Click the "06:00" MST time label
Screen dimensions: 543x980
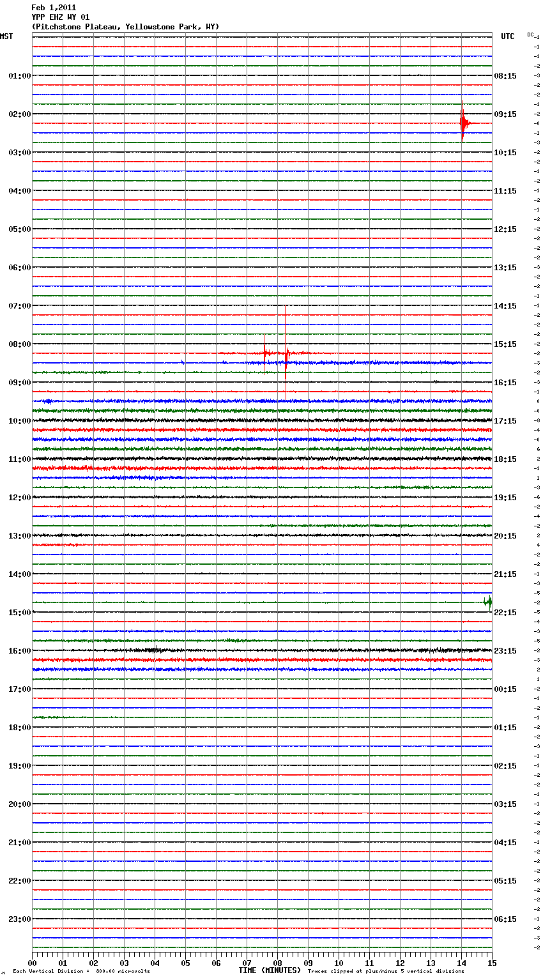click(x=19, y=268)
